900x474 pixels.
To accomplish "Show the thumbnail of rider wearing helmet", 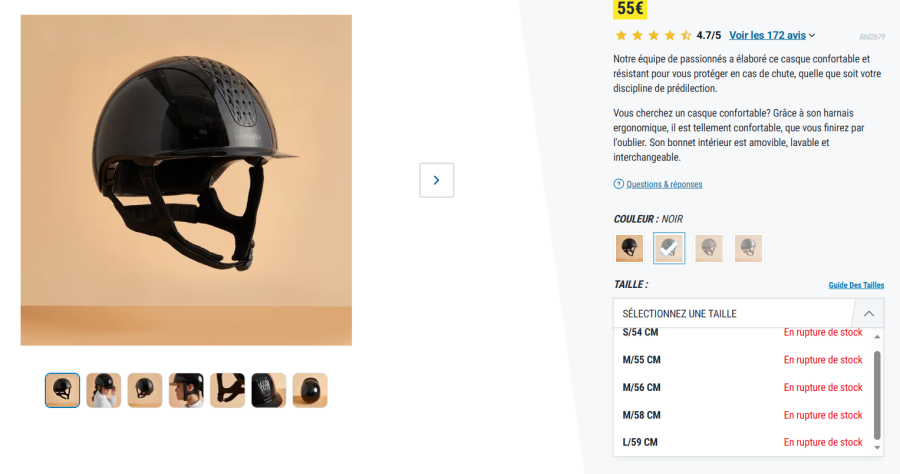I will point(103,390).
